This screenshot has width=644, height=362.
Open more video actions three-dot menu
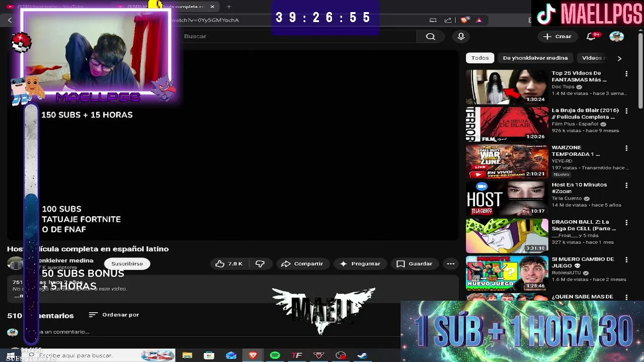[x=451, y=263]
